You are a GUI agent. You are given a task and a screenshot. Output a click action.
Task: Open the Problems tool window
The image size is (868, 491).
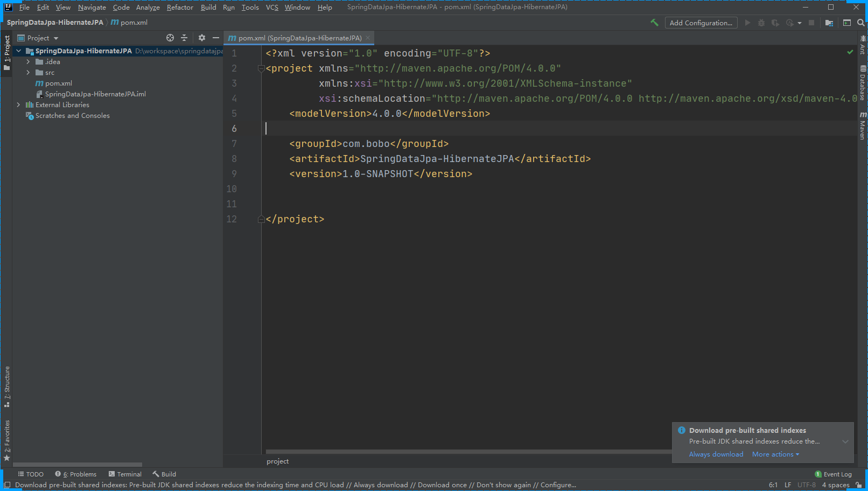click(76, 474)
